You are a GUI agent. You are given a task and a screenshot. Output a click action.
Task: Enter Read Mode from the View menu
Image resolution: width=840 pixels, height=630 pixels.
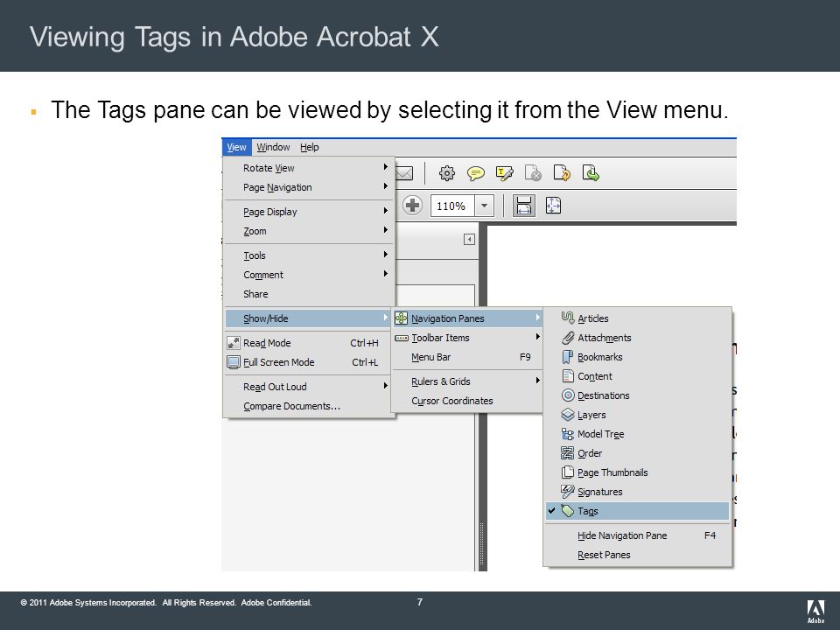coord(309,343)
